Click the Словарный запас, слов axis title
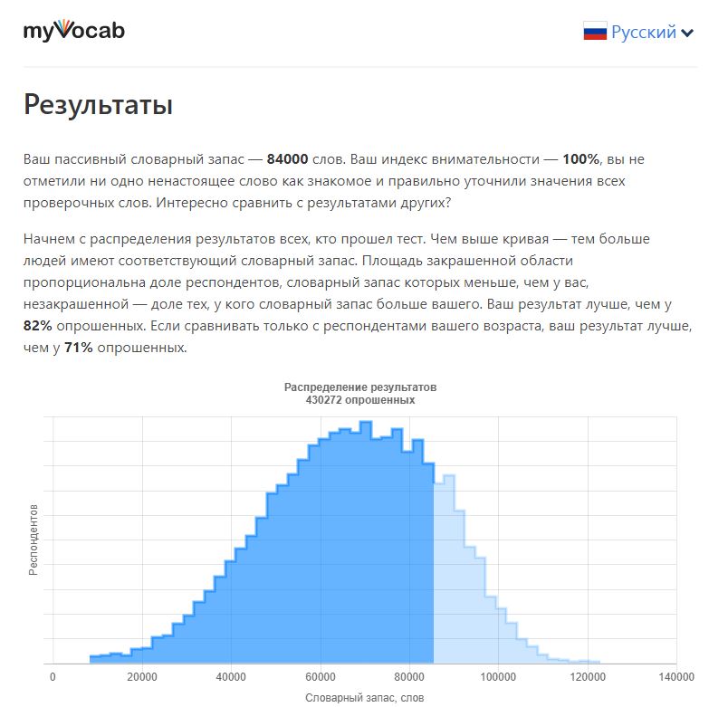Screen dimensions: 728x707 pyautogui.click(x=365, y=698)
